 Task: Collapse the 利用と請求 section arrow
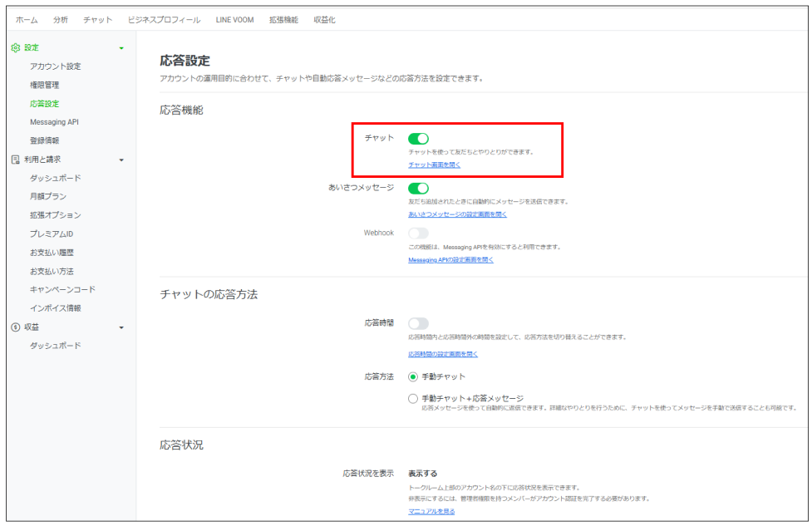pos(121,160)
